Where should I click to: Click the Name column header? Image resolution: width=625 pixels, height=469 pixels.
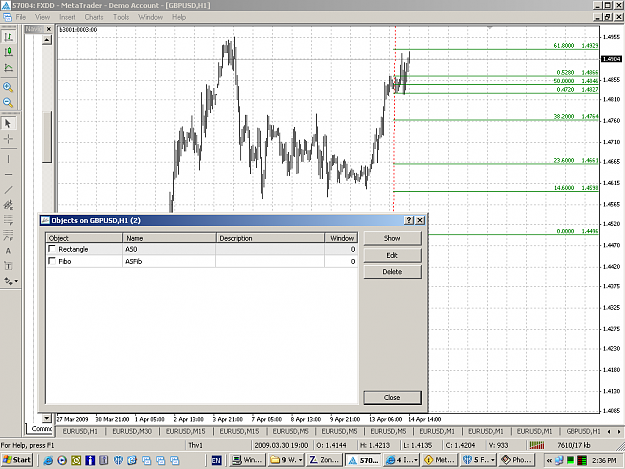[x=169, y=238]
